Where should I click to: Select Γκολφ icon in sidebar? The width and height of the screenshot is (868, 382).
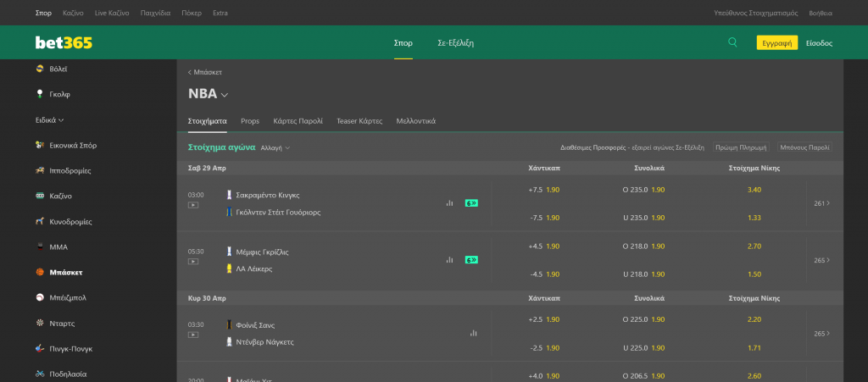click(40, 94)
